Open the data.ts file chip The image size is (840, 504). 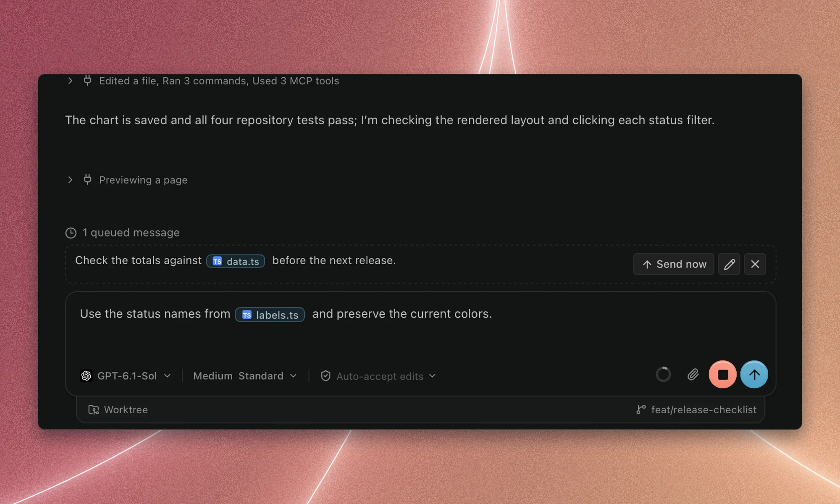tap(236, 261)
